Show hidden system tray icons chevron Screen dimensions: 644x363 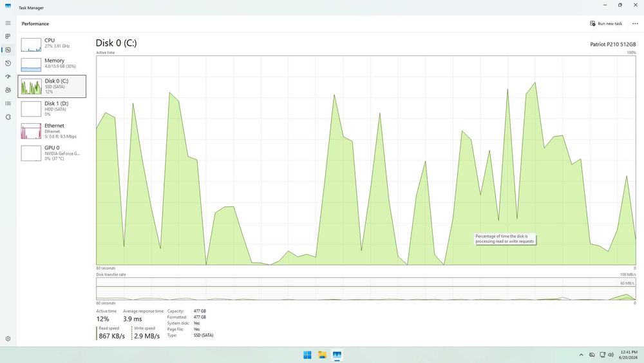(581, 355)
